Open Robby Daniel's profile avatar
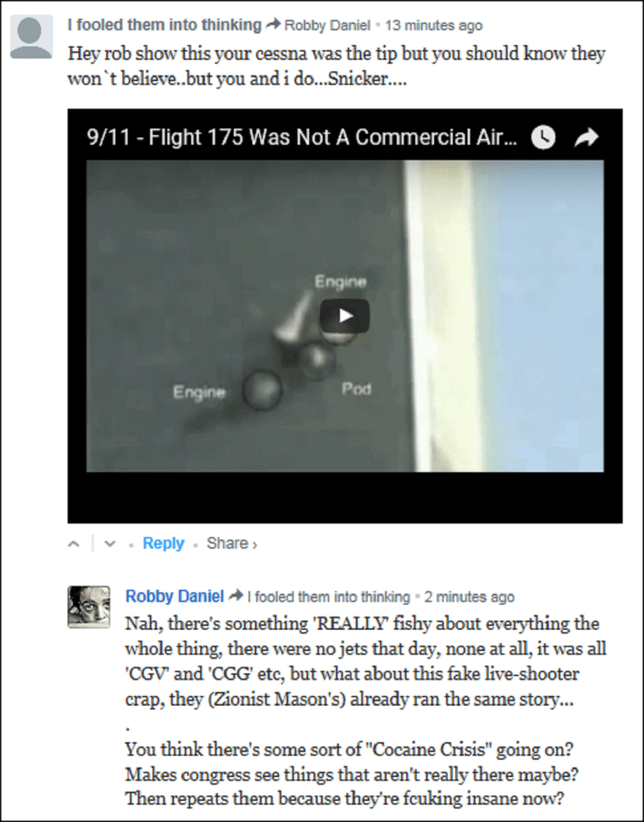The width and height of the screenshot is (644, 822). [88, 607]
